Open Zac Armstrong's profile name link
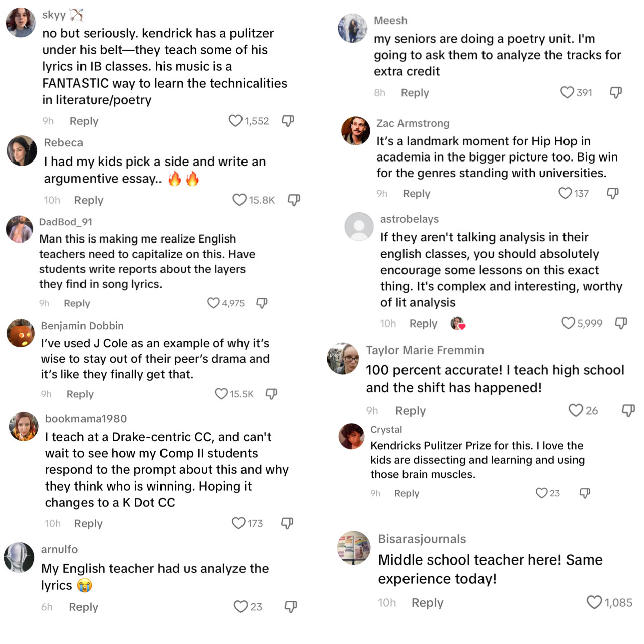The width and height of the screenshot is (644, 644). pos(413,123)
